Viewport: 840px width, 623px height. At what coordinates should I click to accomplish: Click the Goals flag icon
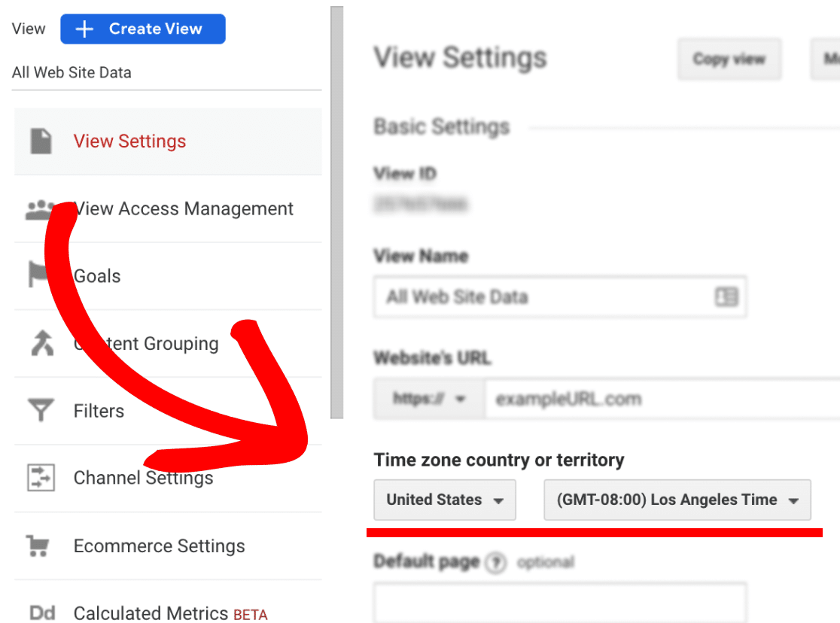pos(38,275)
